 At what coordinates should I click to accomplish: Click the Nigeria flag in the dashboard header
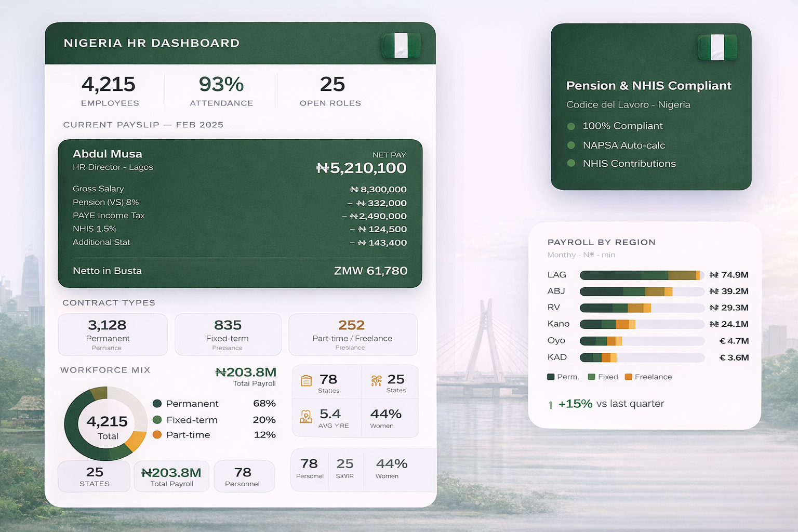401,45
